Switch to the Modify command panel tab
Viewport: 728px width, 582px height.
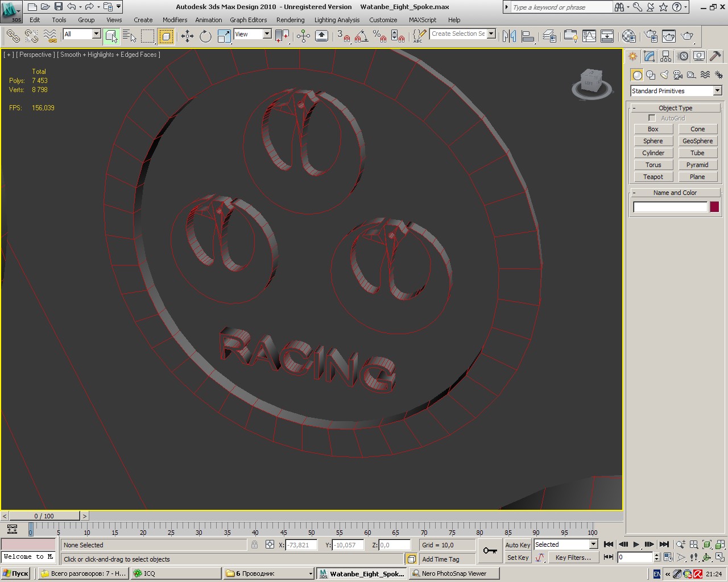(650, 56)
